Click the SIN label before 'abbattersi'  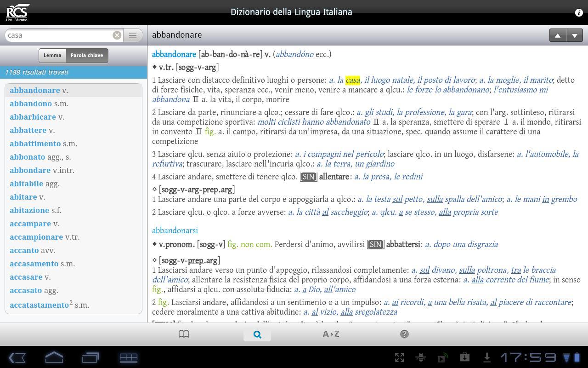(375, 245)
